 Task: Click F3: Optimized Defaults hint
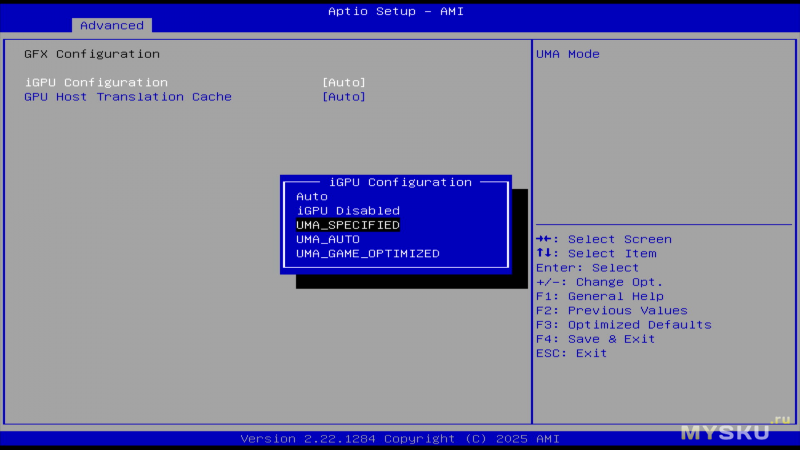(623, 325)
